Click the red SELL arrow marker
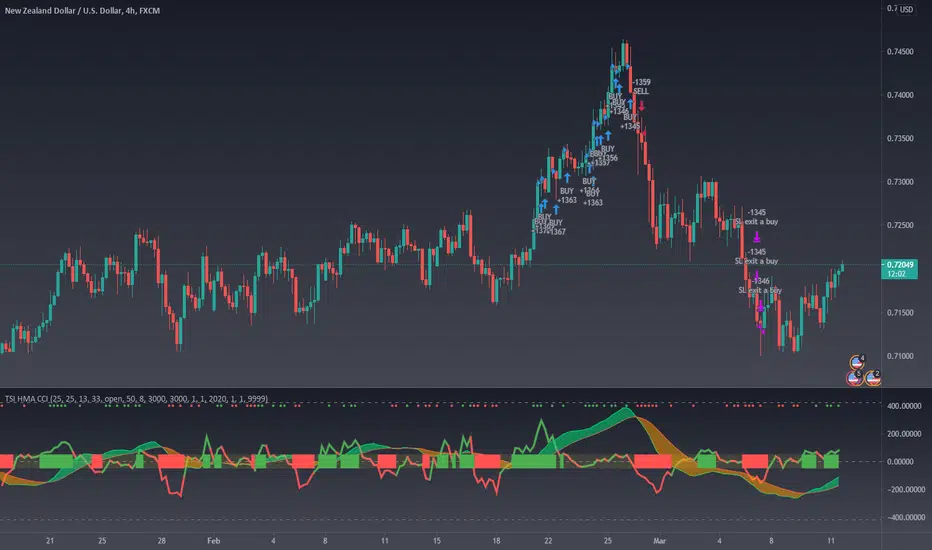Screen dimensions: 932x550 (x=641, y=106)
